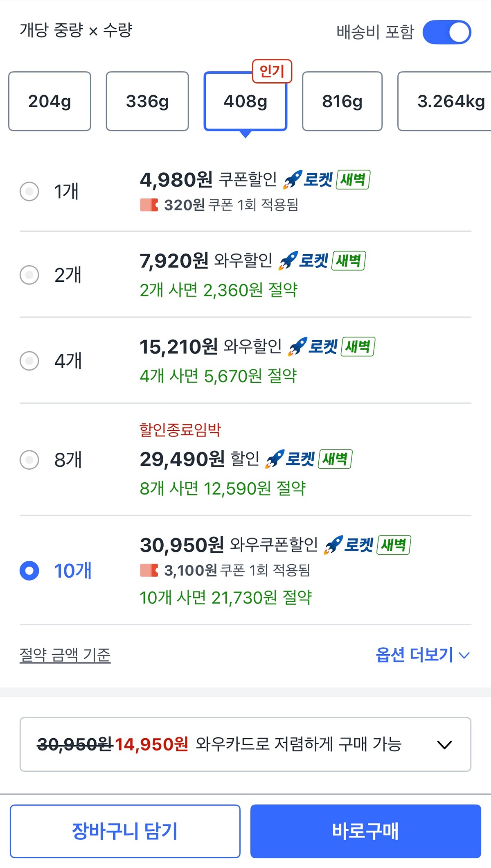Select the 3.264kg weight option
491x868 pixels.
tap(446, 101)
